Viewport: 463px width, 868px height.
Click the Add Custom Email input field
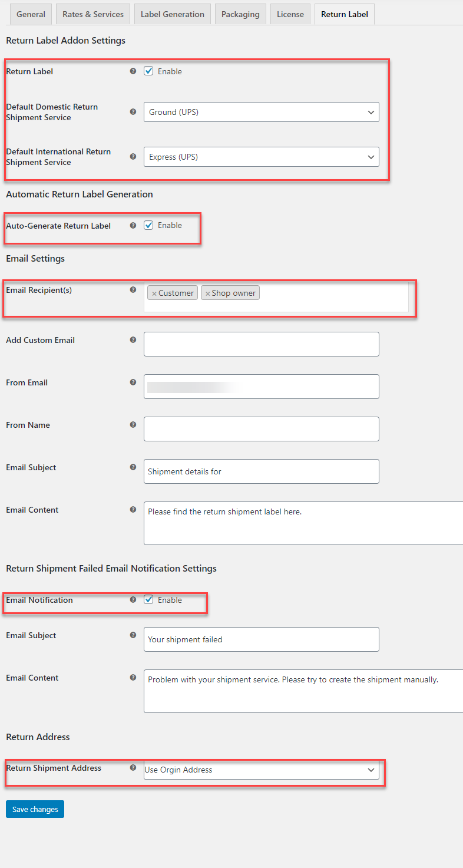[x=261, y=344]
